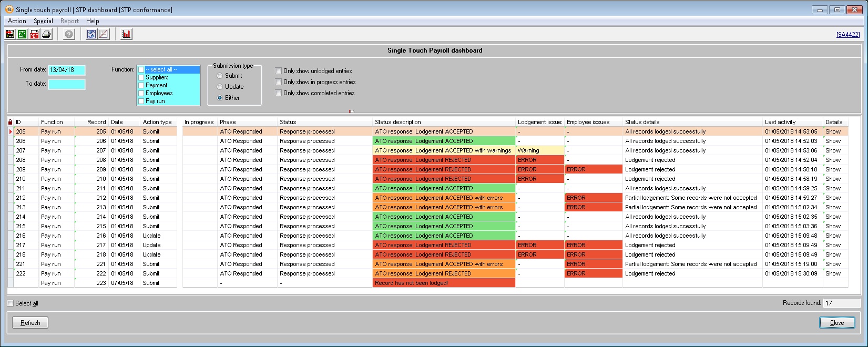
Task: Tick 'Only show completed entries'
Action: tap(279, 93)
